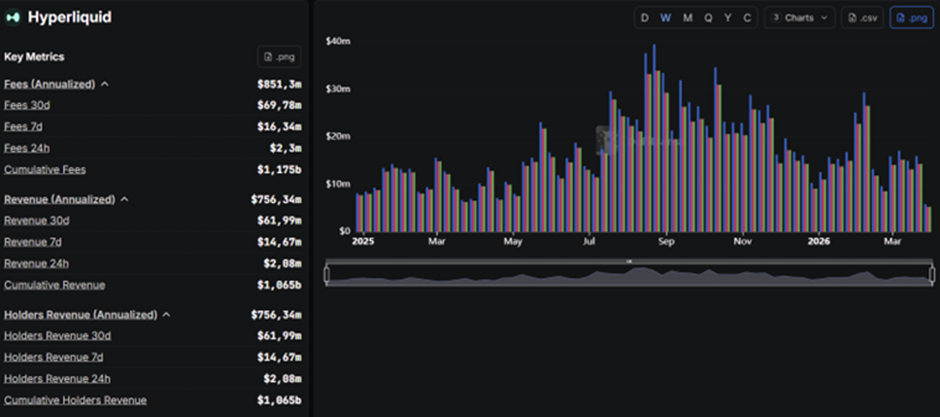Collapse the Fees (Annualized) chevron
Viewport: 940px width, 417px height.
point(105,84)
